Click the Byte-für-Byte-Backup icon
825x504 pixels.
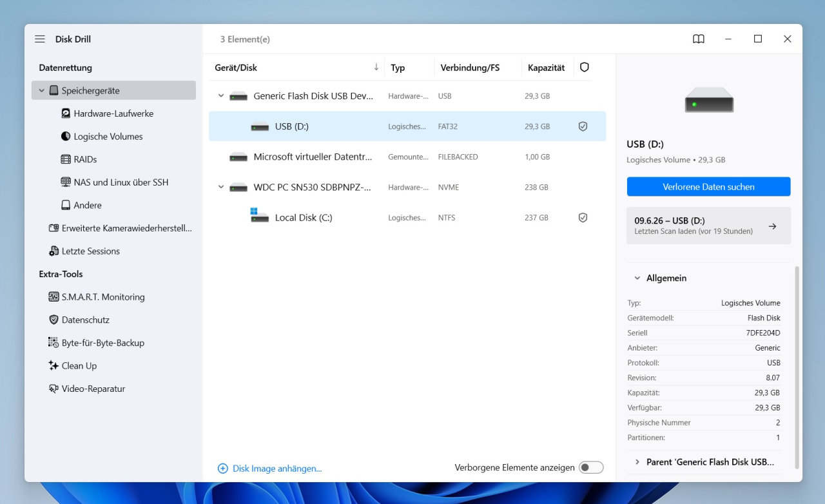click(54, 343)
